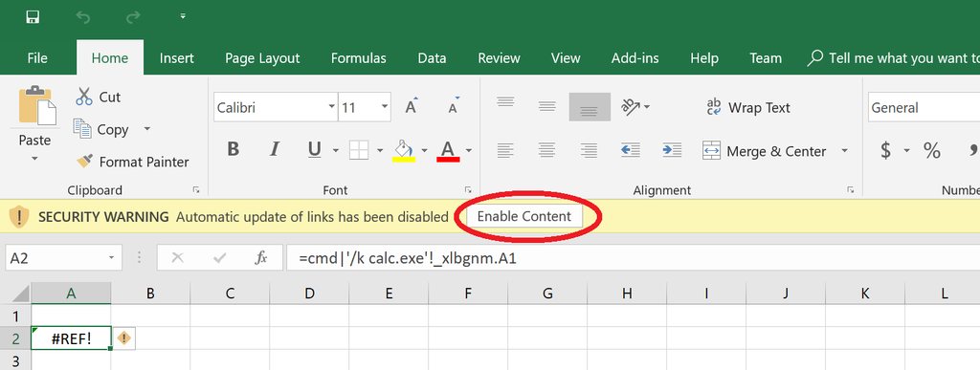Switch to the Review tab
Image resolution: width=980 pixels, height=370 pixels.
(499, 58)
